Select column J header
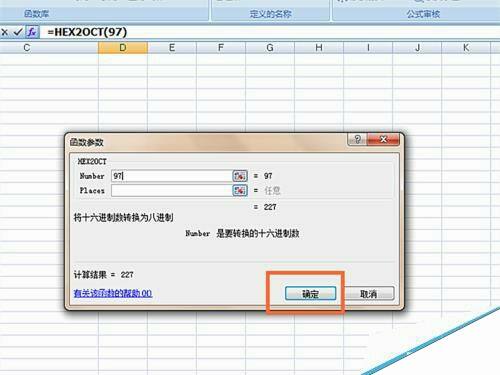500x375 pixels. [417, 48]
